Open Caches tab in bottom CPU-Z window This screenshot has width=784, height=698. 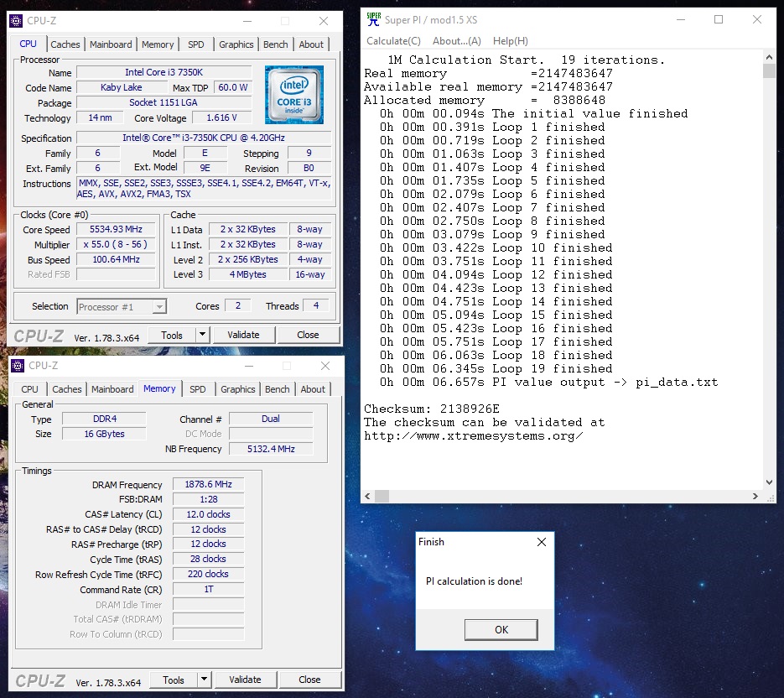[66, 388]
